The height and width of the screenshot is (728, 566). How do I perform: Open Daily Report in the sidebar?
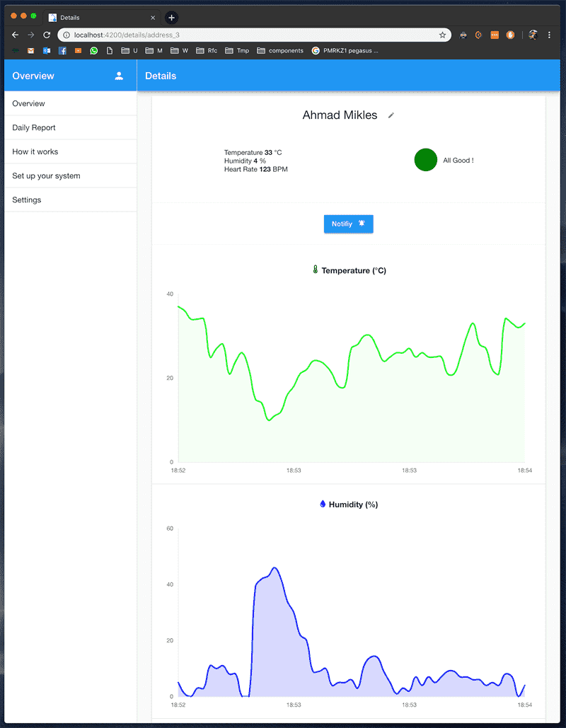(x=71, y=127)
